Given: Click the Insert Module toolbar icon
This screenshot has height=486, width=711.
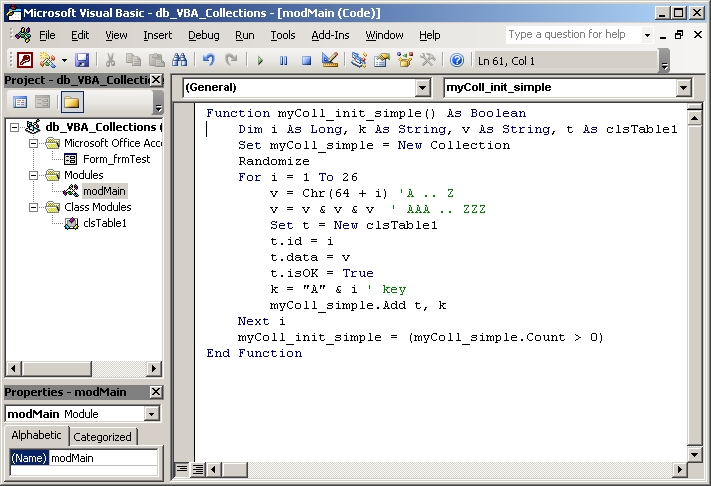Looking at the screenshot, I should tap(47, 60).
